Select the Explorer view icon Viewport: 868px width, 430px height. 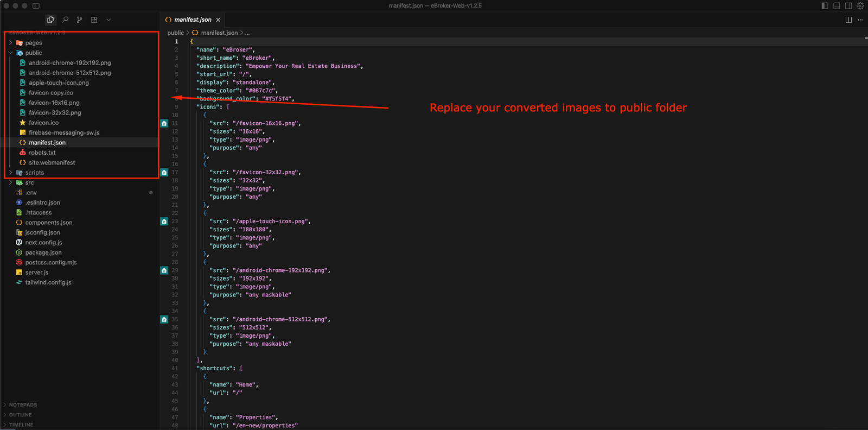tap(50, 20)
